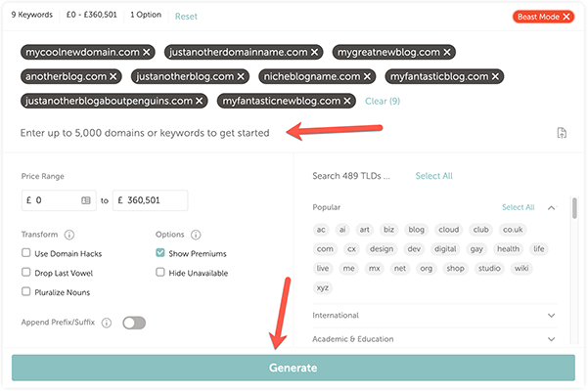Screen dimensions: 588x391
Task: Select the cloud TLD chip
Action: tap(449, 230)
